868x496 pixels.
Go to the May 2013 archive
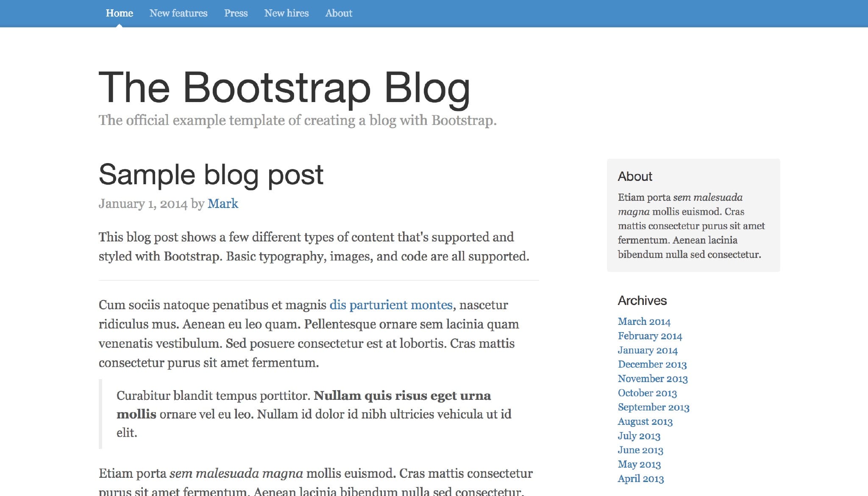click(x=639, y=464)
